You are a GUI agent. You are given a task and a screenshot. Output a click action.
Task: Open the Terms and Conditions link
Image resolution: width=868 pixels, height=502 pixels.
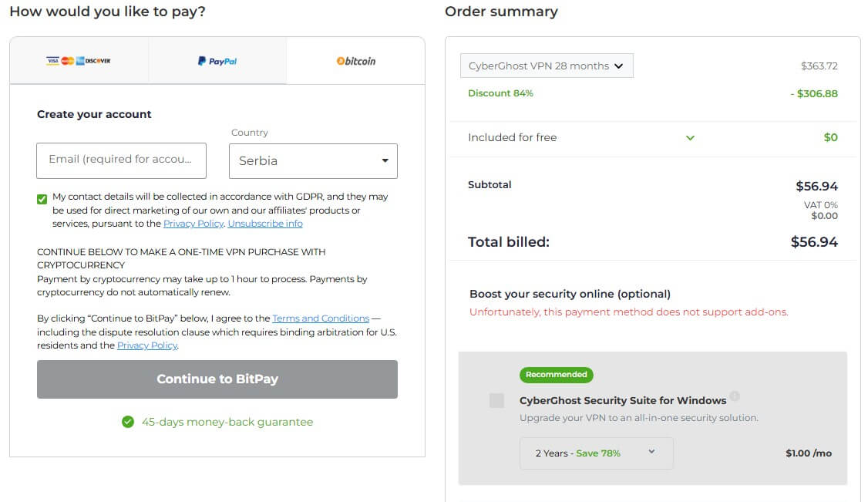[x=321, y=318]
